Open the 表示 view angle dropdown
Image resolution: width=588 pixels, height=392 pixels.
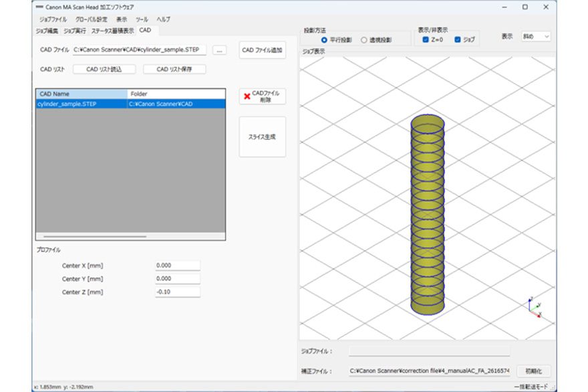536,37
